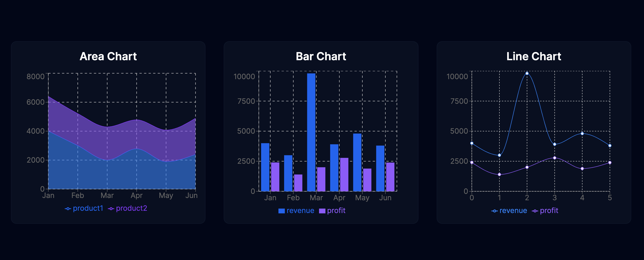Image resolution: width=644 pixels, height=260 pixels.
Task: Click the revenue peak point at index 2
Action: [x=527, y=73]
